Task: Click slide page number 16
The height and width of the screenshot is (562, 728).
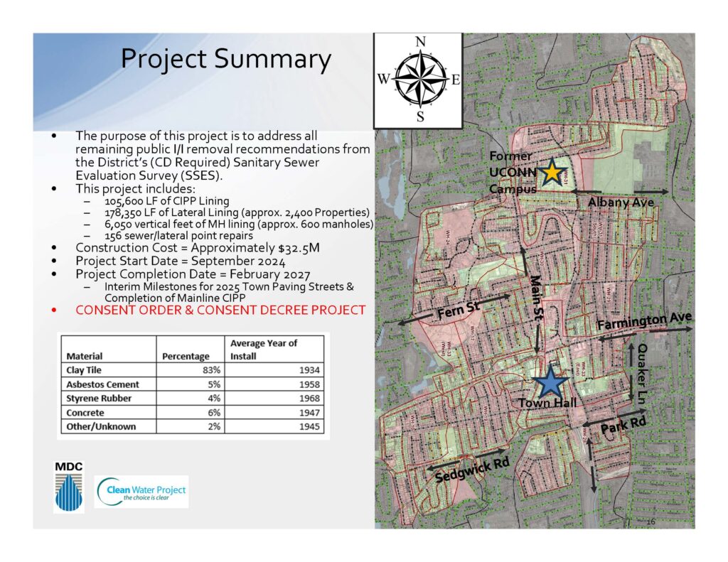Action: pyautogui.click(x=651, y=522)
